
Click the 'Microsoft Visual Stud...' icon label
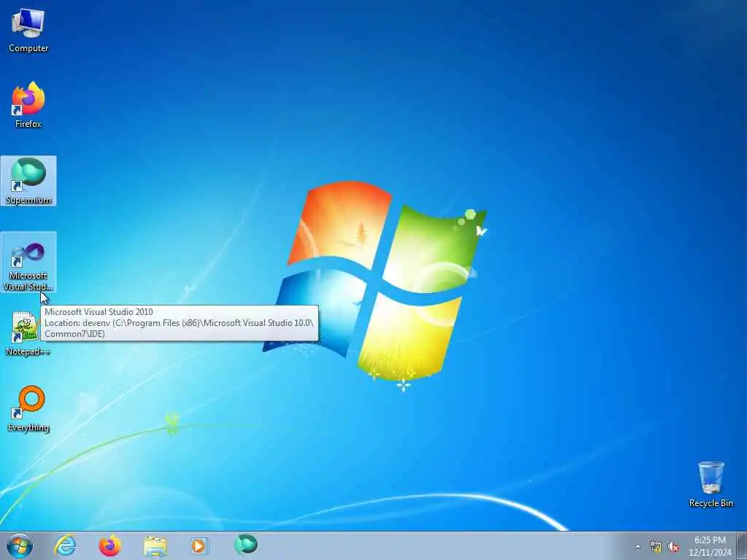[28, 281]
